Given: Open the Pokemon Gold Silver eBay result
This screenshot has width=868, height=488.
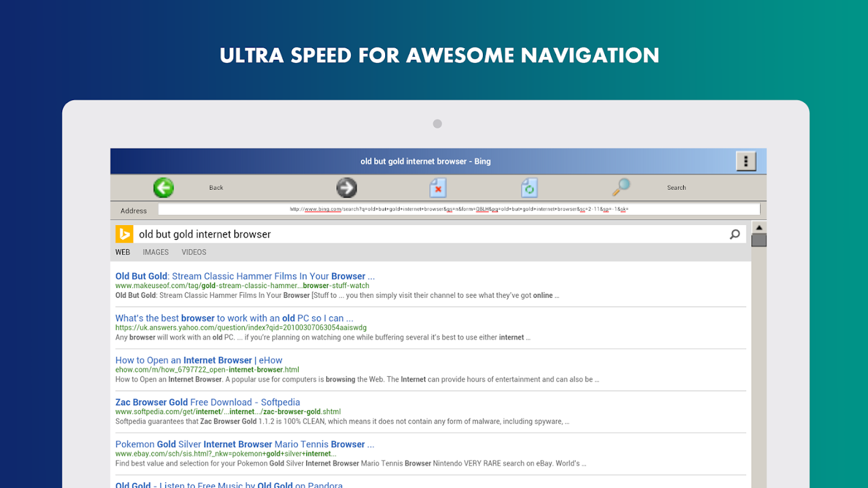Looking at the screenshot, I should click(x=245, y=444).
